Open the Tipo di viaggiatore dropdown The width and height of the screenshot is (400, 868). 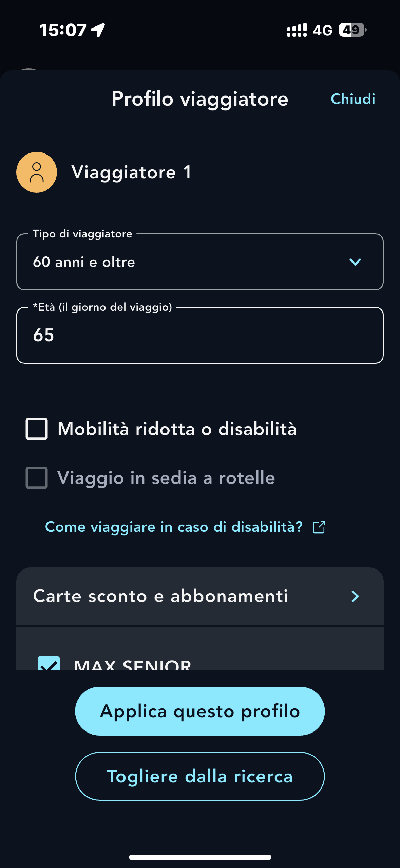(200, 262)
